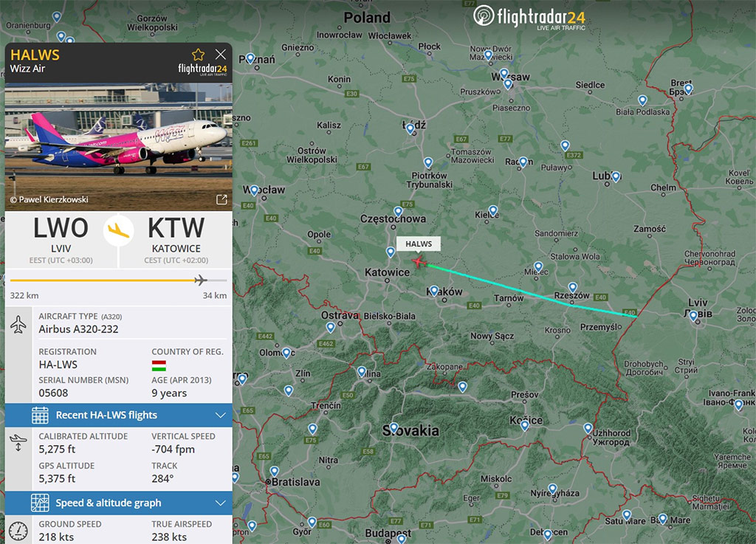The width and height of the screenshot is (756, 544).
Task: Click the KTW Katowice destination code
Action: click(176, 228)
